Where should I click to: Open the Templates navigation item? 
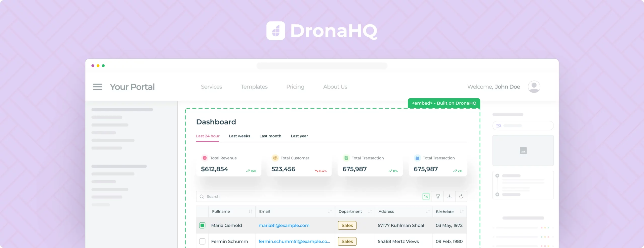tap(254, 87)
